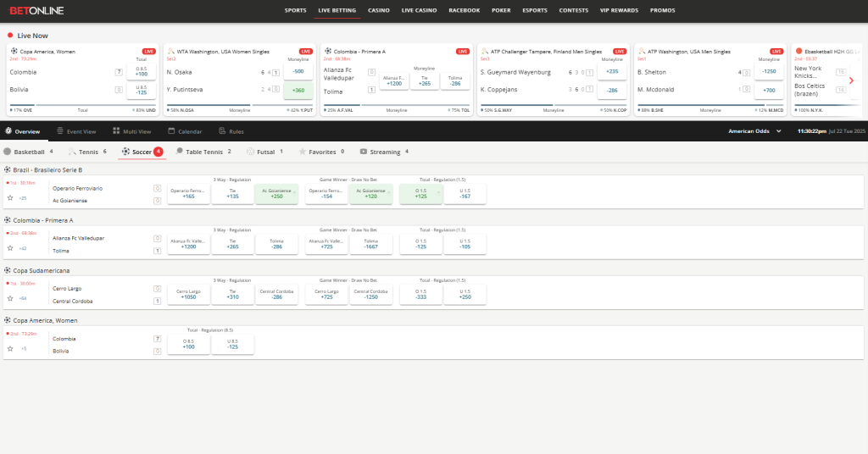Screen dimensions: 868x454
Task: Open WTA Washington Women Singles card title
Action: 223,52
